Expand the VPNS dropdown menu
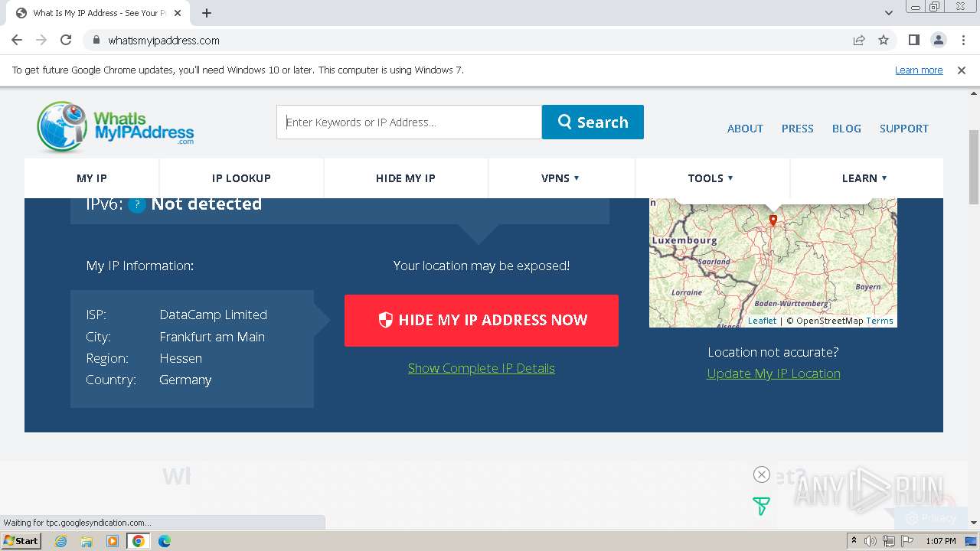This screenshot has height=551, width=980. point(560,178)
